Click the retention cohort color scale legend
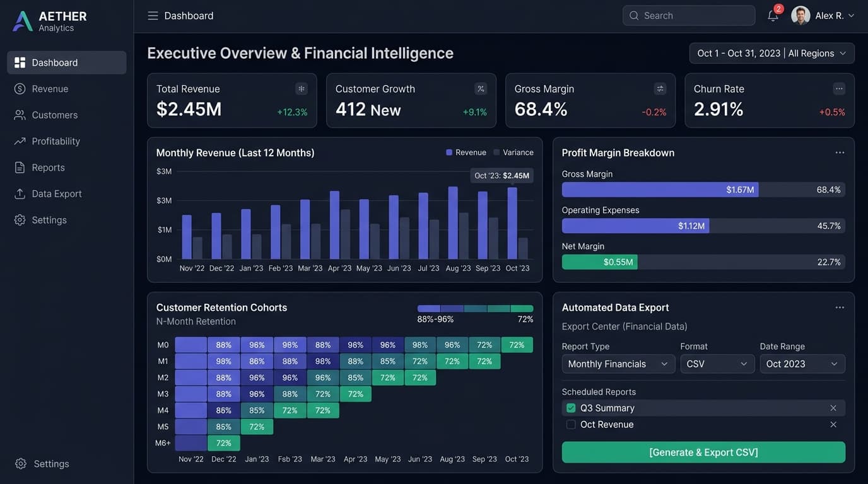Viewport: 868px width, 484px height. [475, 309]
